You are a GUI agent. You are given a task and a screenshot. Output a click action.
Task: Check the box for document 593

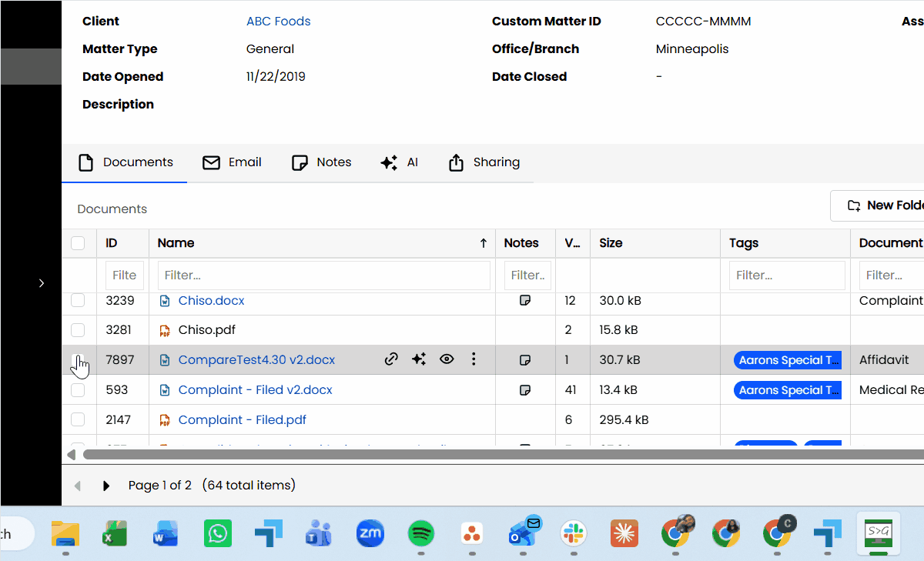coord(78,390)
